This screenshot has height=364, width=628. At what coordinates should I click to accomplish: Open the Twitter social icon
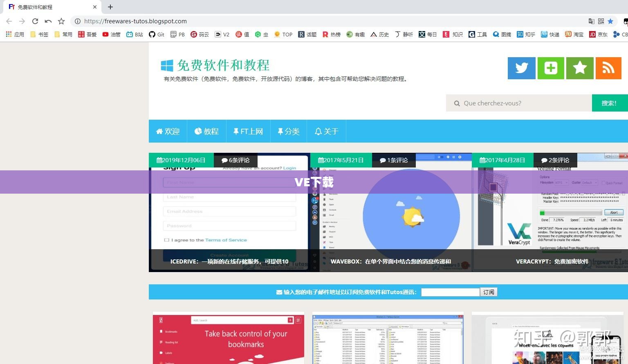click(521, 68)
